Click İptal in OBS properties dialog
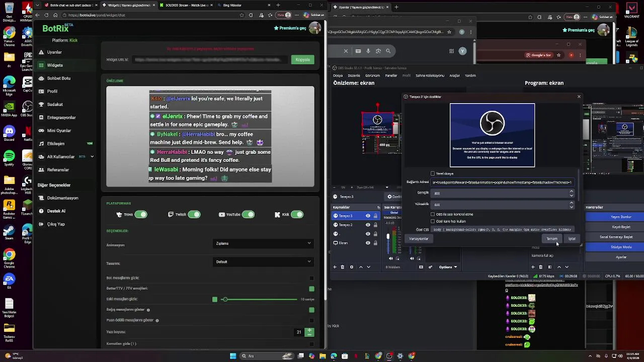 (572, 239)
